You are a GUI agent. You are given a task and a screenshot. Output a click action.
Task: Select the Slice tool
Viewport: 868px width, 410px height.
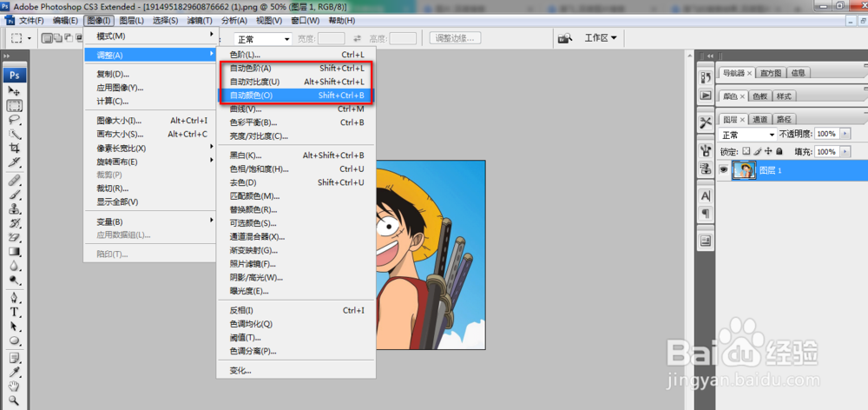point(15,162)
